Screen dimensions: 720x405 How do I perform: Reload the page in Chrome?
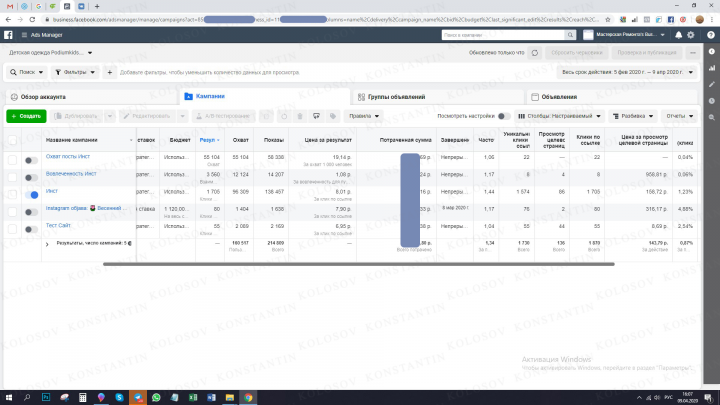tap(32, 20)
